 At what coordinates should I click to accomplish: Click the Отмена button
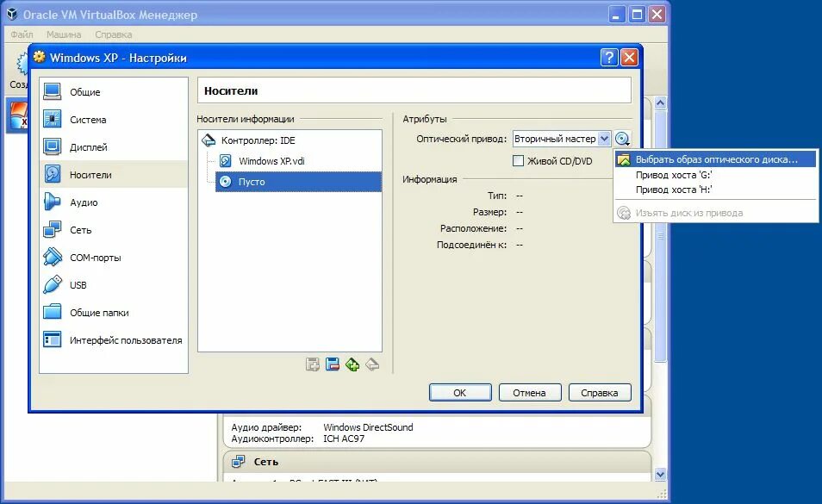(530, 392)
